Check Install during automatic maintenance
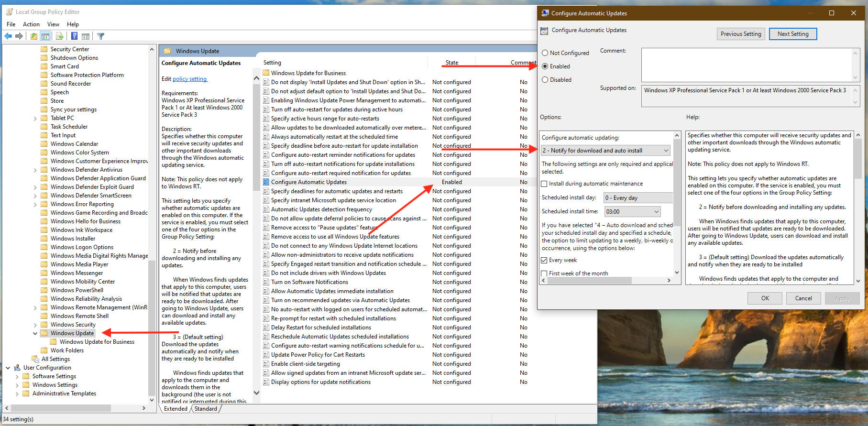Screen dimensions: 868x426 pyautogui.click(x=544, y=184)
